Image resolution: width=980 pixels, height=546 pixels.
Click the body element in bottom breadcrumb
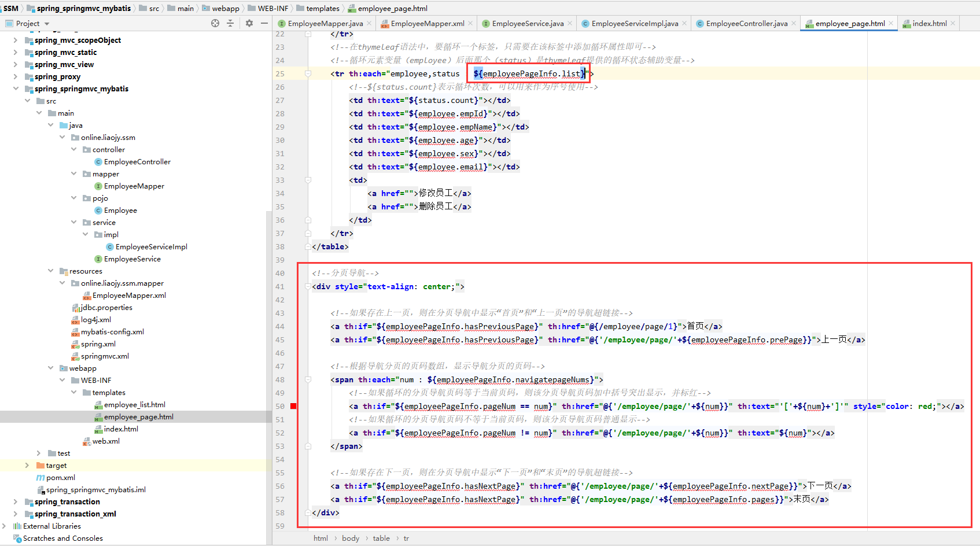tap(351, 538)
